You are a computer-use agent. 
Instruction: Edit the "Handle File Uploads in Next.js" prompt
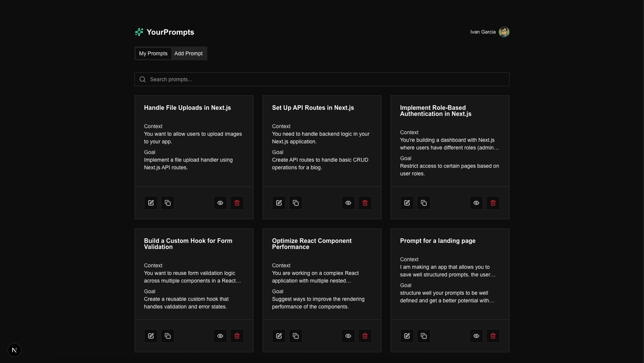(151, 202)
